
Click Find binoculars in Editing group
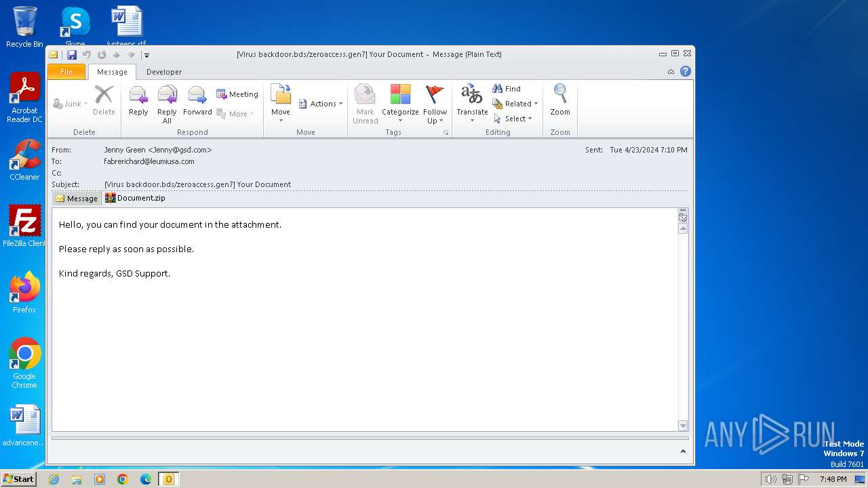[x=507, y=89]
